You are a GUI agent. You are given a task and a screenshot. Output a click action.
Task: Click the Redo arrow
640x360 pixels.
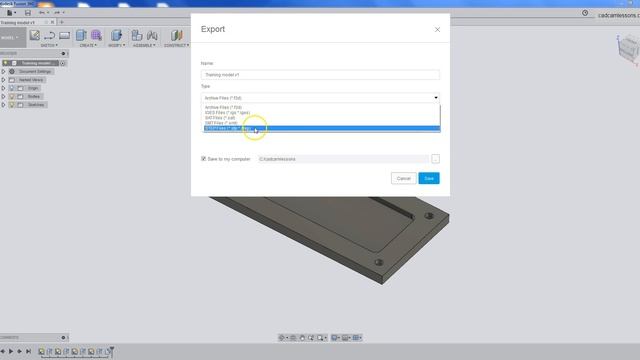pyautogui.click(x=57, y=13)
